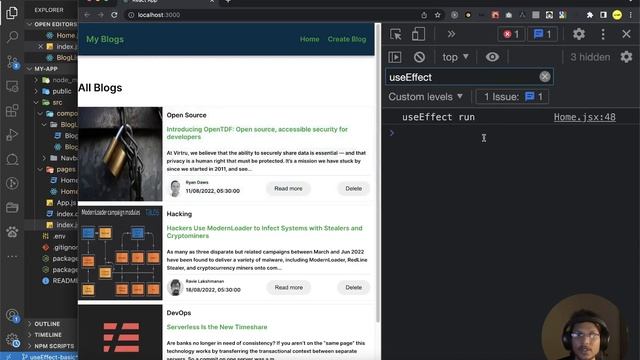Delete the Hacking blog
Viewport: 640px width, 360px height.
353,287
